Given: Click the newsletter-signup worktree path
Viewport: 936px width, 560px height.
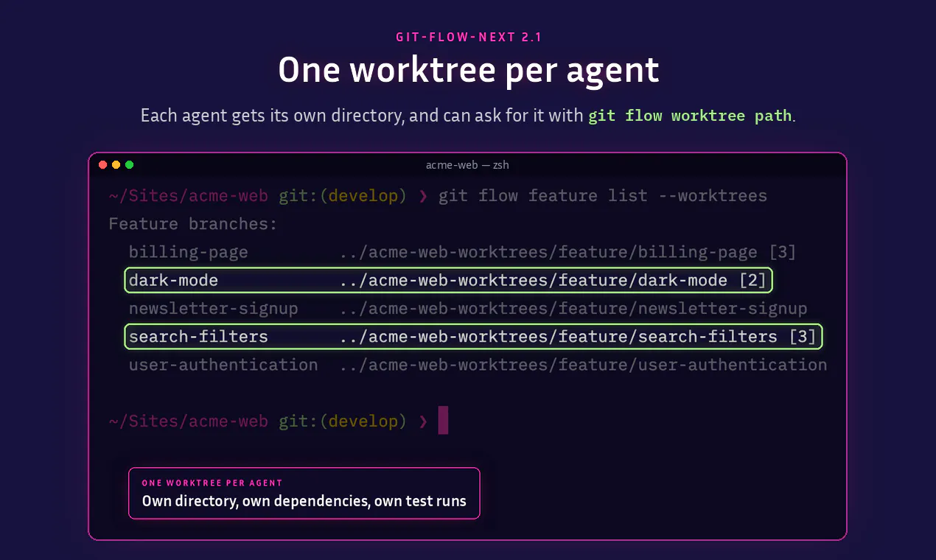Looking at the screenshot, I should point(573,309).
